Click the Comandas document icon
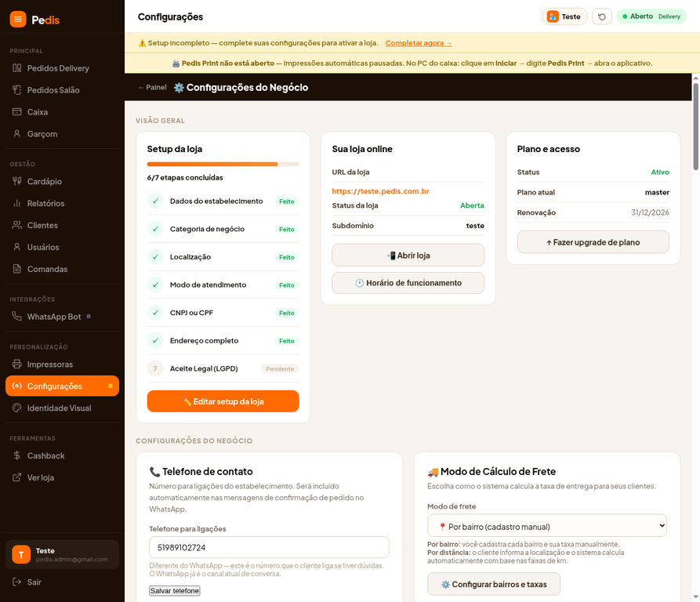This screenshot has height=602, width=700. pyautogui.click(x=17, y=269)
